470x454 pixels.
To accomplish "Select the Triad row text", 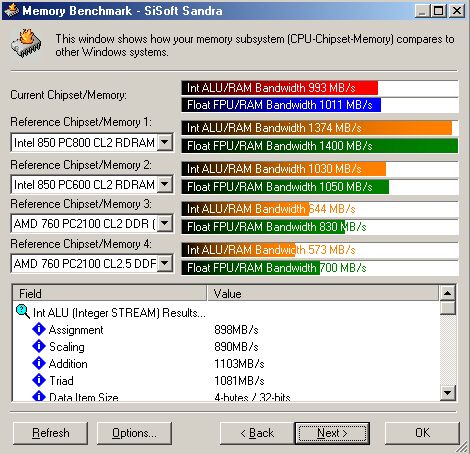I will click(x=61, y=381).
